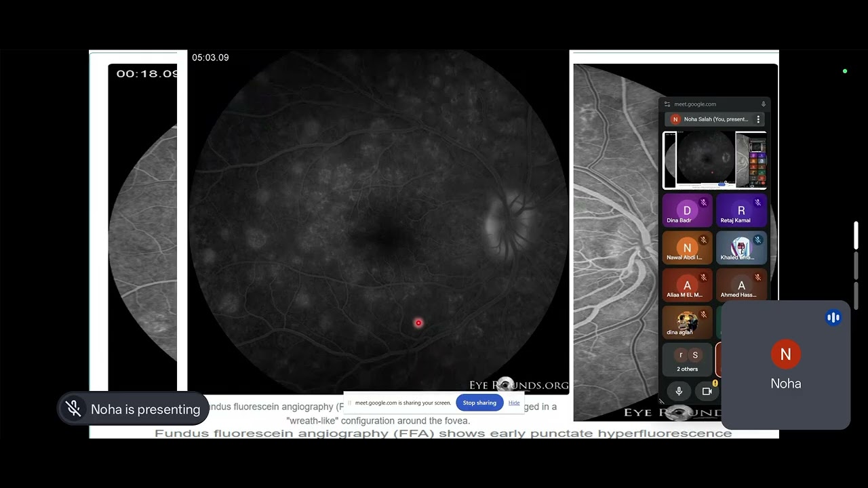Select the Nawal Abdi participant tile
868x488 pixels.
(687, 247)
